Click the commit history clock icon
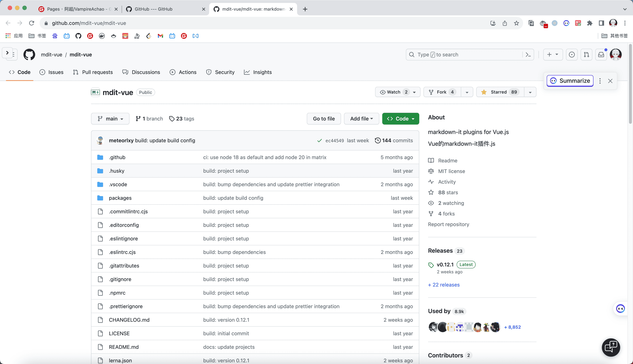The height and width of the screenshot is (364, 633). click(378, 141)
